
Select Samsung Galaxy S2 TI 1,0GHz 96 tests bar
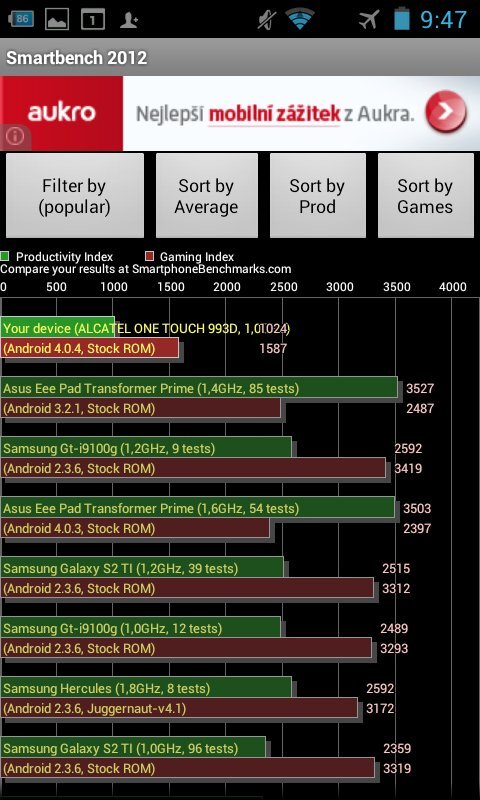(133, 748)
